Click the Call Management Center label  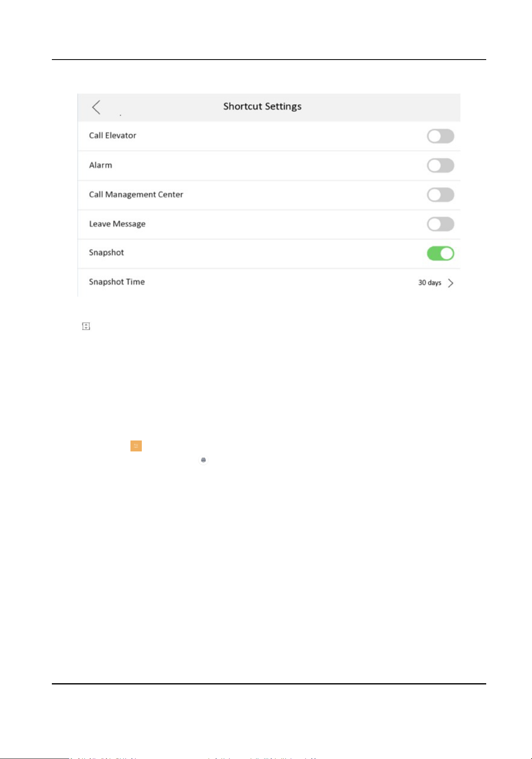[x=136, y=195]
